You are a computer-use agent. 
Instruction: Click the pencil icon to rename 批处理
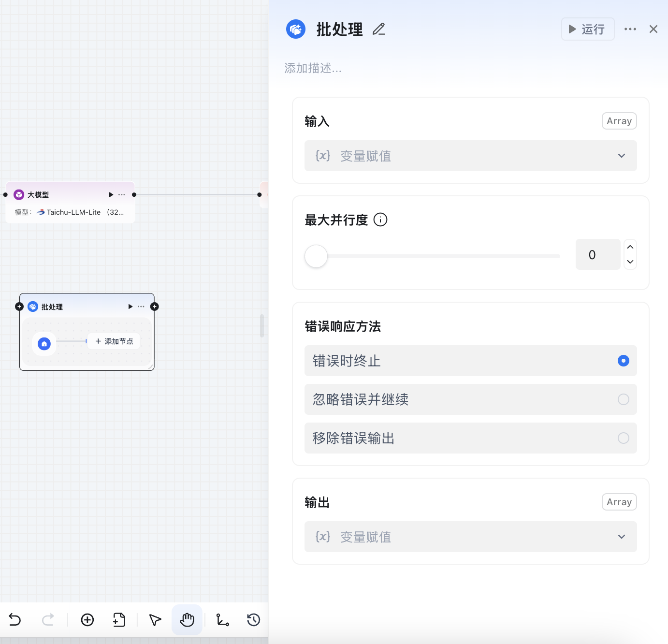[379, 29]
